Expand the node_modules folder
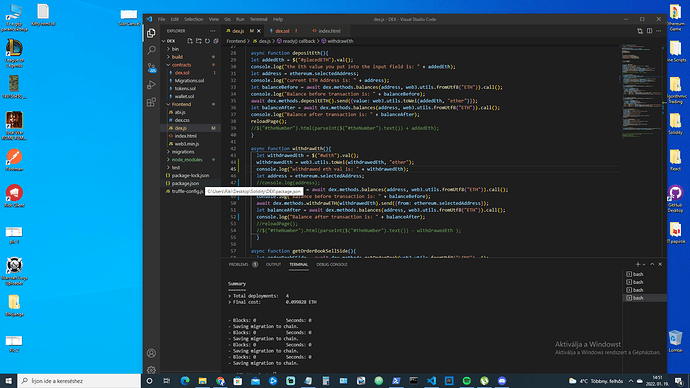690x388 pixels. [x=187, y=160]
